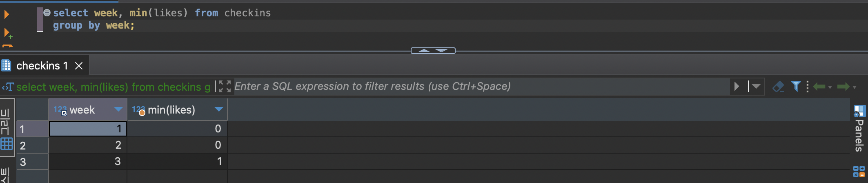This screenshot has height=183, width=868.
Task: Switch to the grid view mode tab
Action: pos(7,144)
